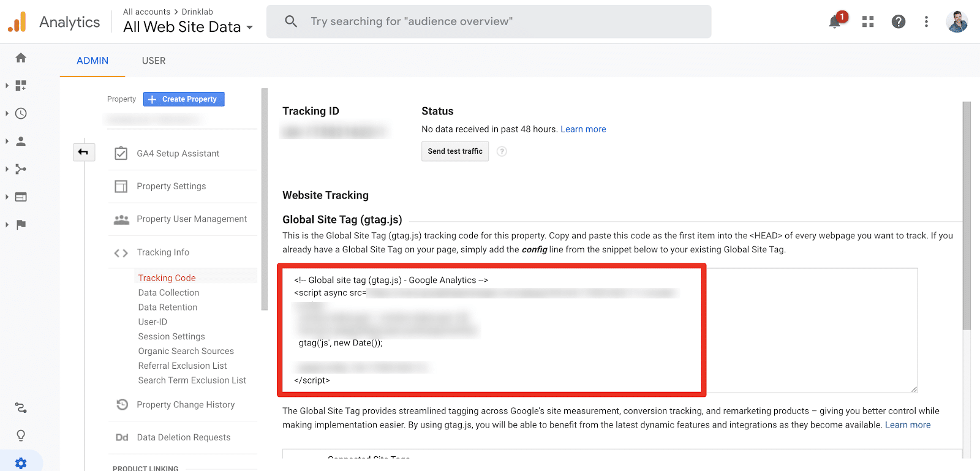Expand the Audience person reports section
The height and width of the screenshot is (471, 980).
[21, 141]
